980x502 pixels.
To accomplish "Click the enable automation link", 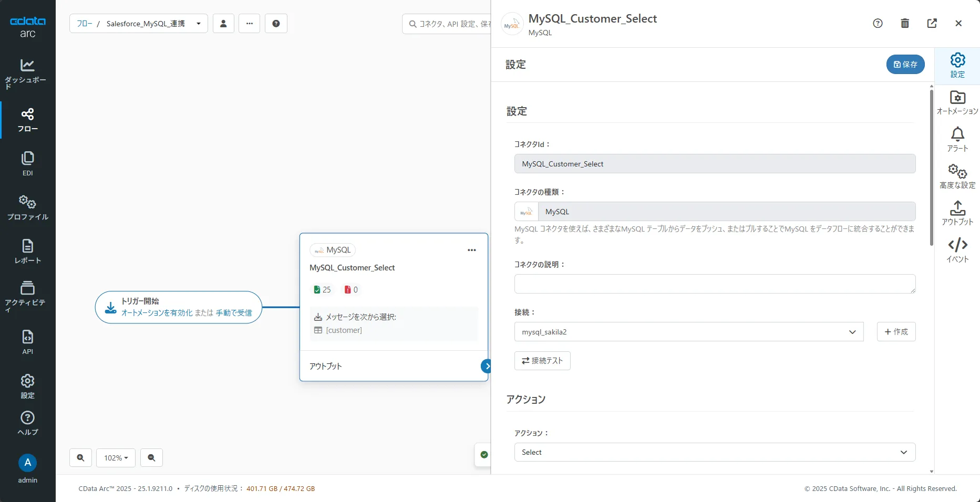I will 157,312.
